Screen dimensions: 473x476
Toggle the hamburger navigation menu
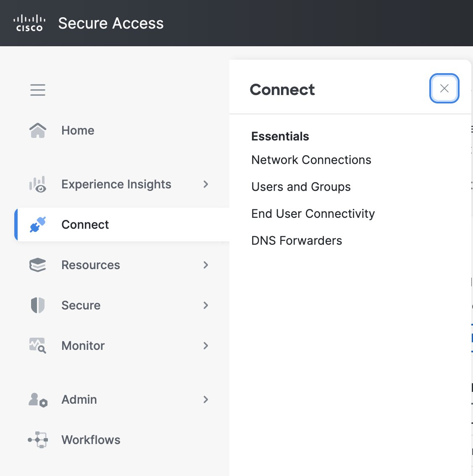click(x=38, y=90)
